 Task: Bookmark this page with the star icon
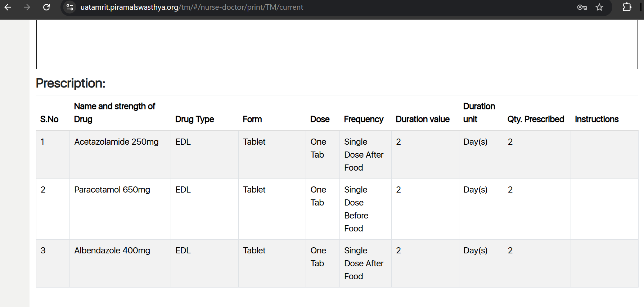tap(599, 7)
